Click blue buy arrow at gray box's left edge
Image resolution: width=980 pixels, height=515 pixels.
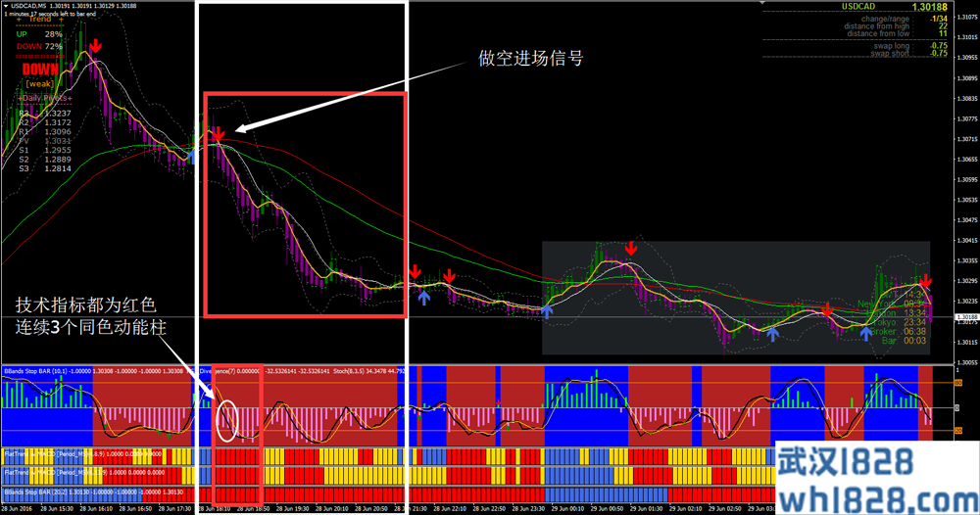pos(547,310)
